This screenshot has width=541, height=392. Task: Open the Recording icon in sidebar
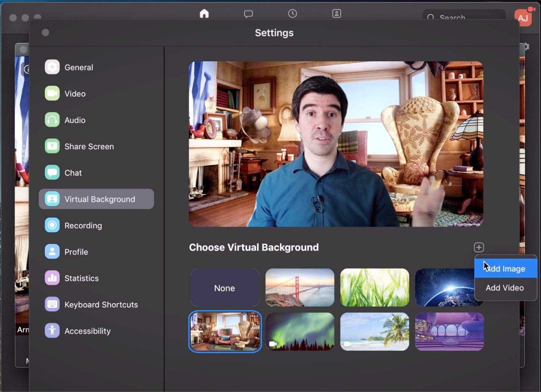pyautogui.click(x=52, y=226)
